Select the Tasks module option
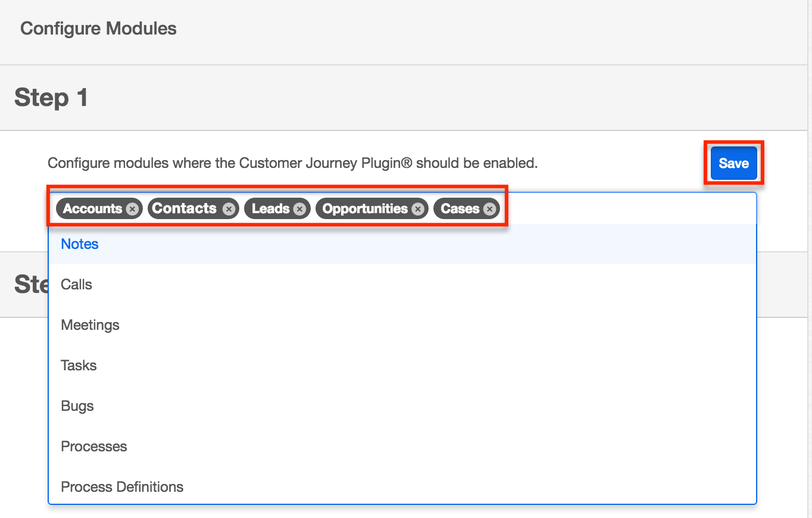 79,366
